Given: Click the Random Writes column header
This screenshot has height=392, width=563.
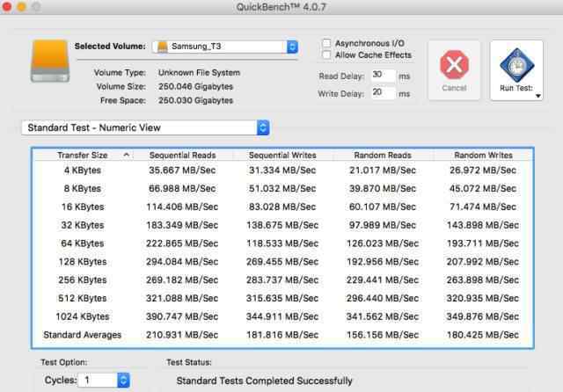Looking at the screenshot, I should (x=483, y=155).
